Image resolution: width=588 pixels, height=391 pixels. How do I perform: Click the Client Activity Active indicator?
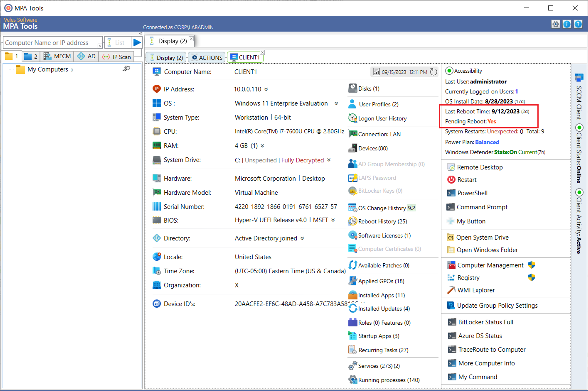tap(579, 192)
